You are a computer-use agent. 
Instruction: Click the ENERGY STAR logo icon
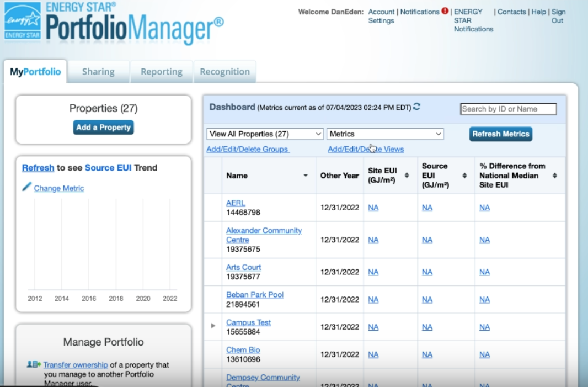(23, 21)
